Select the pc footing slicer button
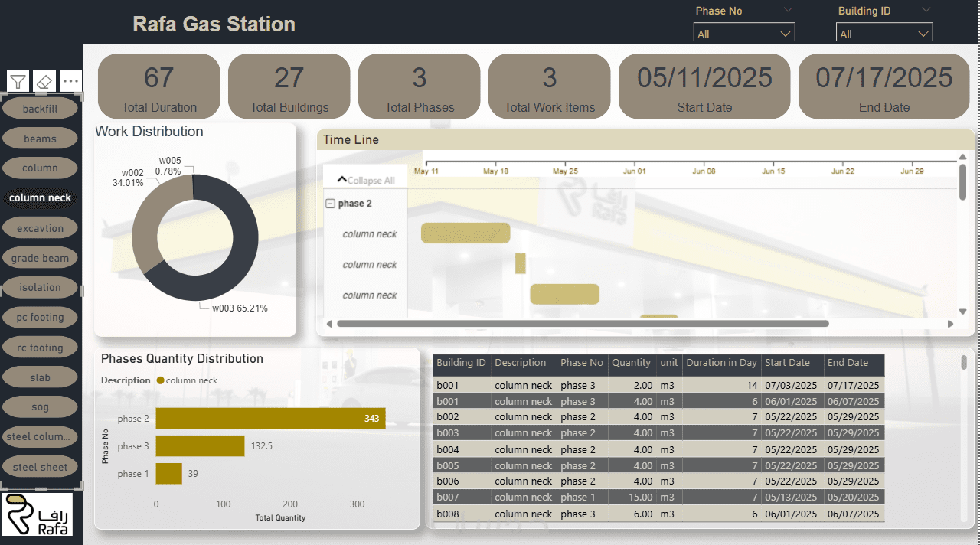980x545 pixels. point(41,317)
